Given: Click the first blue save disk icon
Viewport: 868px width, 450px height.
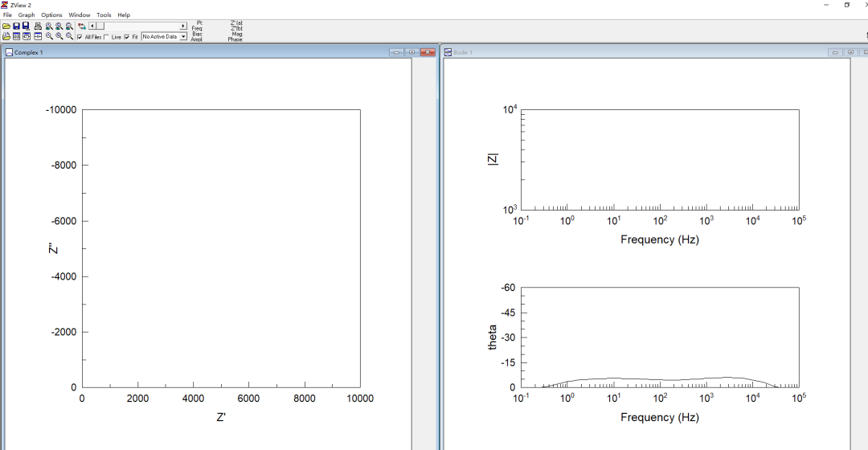Looking at the screenshot, I should [x=16, y=27].
